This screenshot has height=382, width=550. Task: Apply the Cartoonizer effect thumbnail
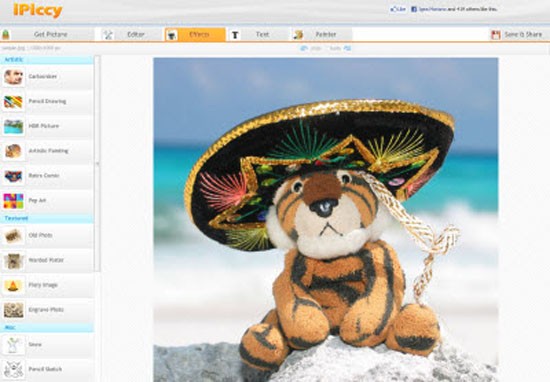click(x=13, y=77)
